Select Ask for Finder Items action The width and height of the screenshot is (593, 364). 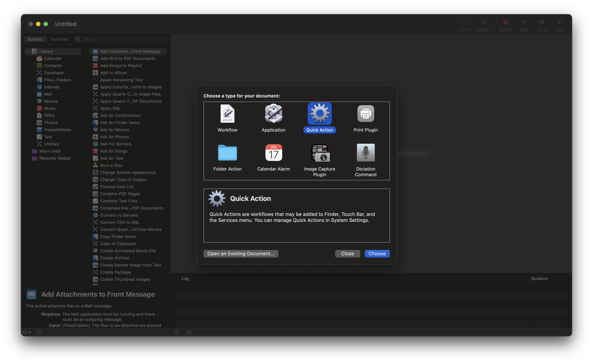pyautogui.click(x=120, y=123)
